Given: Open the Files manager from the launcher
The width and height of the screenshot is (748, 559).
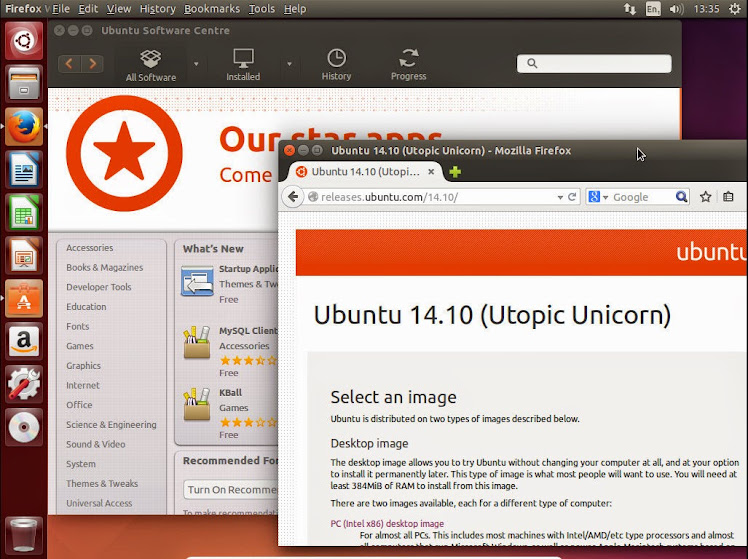Looking at the screenshot, I should pos(24,83).
